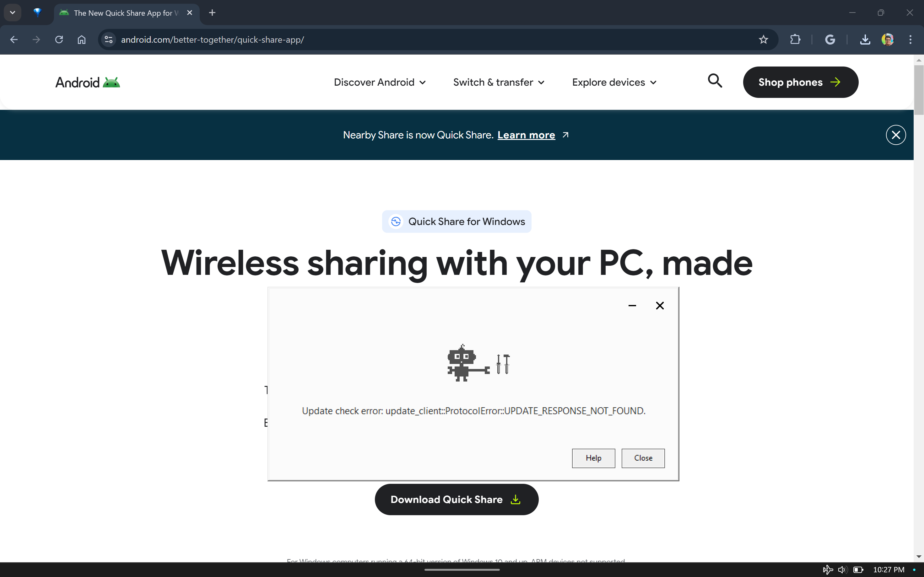Click the Help button in error dialog
924x577 pixels.
pyautogui.click(x=593, y=457)
